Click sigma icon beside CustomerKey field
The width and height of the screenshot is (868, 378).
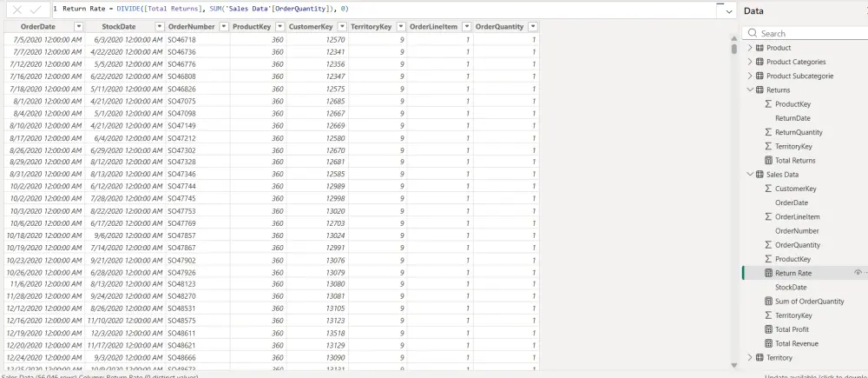point(768,189)
